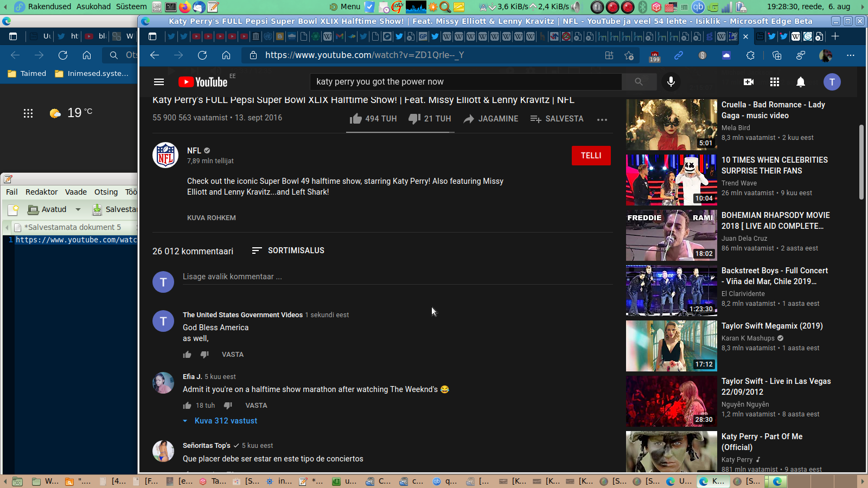The image size is (868, 488).
Task: Open the three-dot more actions under the video
Action: coord(602,119)
